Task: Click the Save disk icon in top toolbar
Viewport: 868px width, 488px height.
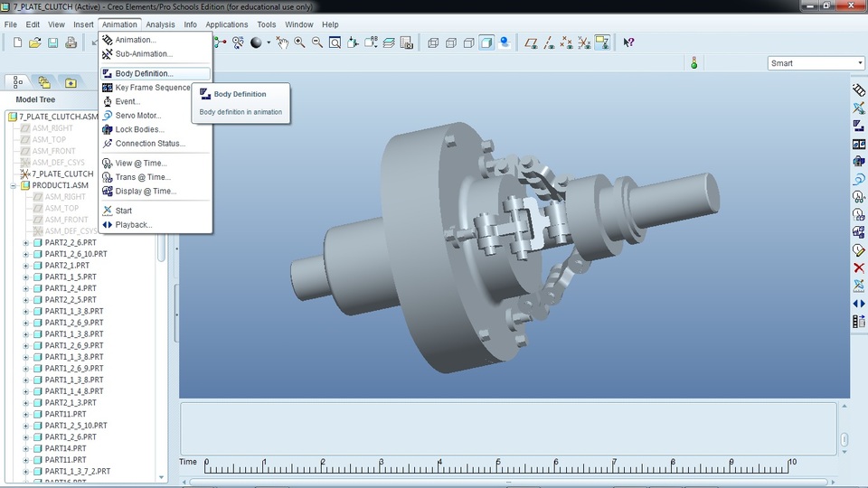Action: 52,42
